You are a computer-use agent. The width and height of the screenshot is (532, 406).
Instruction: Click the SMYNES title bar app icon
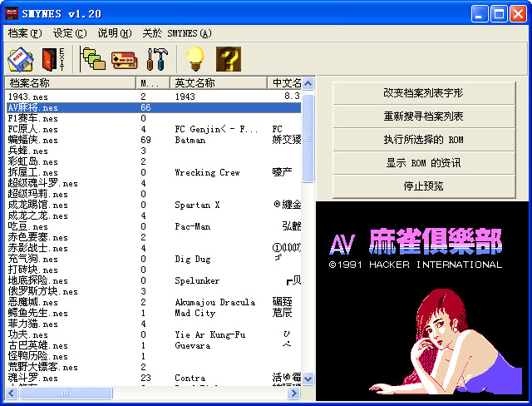(12, 14)
